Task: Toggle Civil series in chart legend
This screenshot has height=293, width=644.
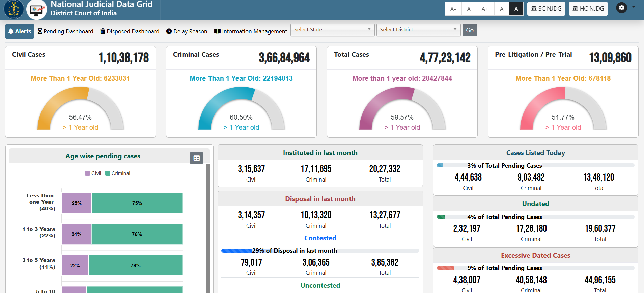Action: tap(93, 173)
